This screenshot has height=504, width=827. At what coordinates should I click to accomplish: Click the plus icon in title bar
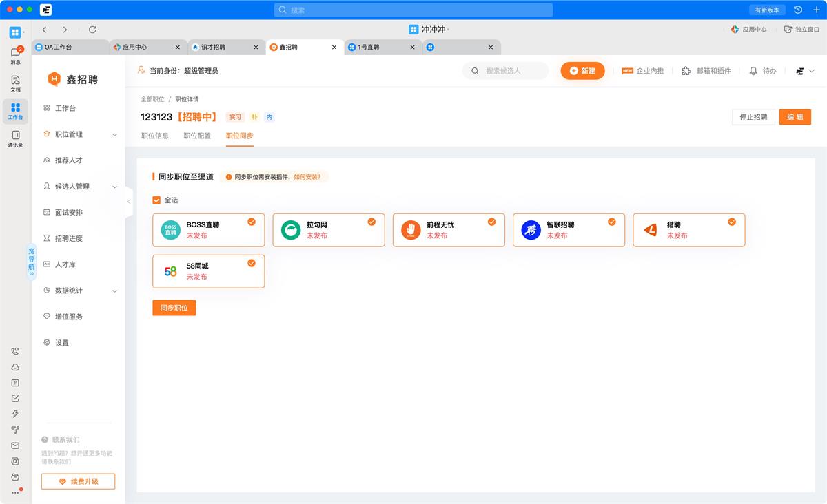point(815,10)
